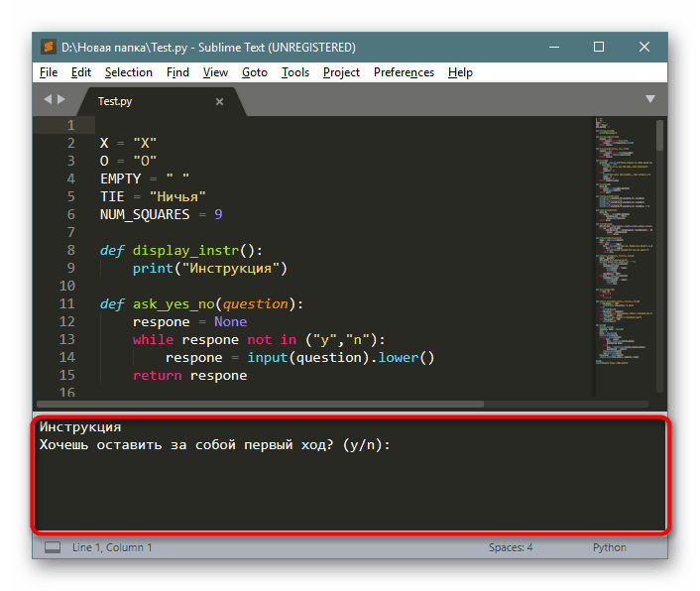
Task: Click the while keyword on line 13
Action: [153, 340]
